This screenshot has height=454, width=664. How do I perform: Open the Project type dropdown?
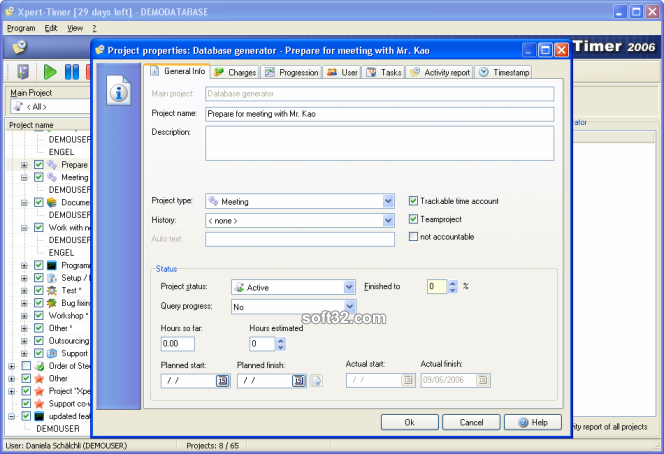click(x=388, y=201)
